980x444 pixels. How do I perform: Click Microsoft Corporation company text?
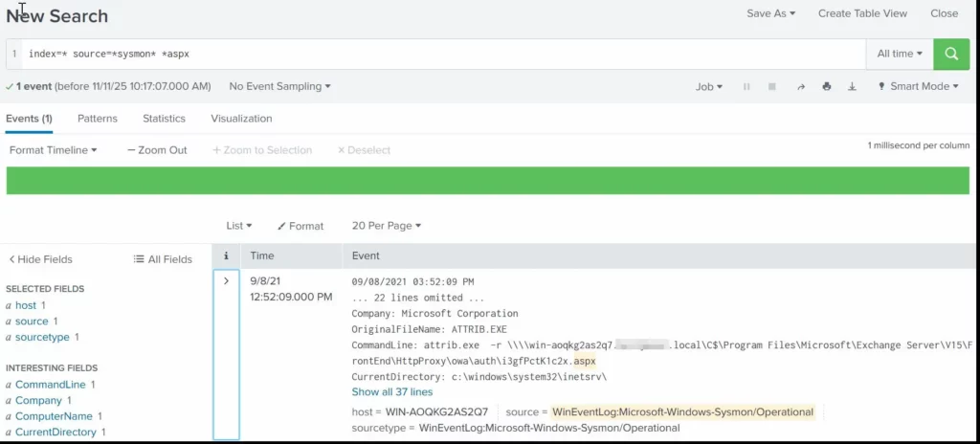point(459,313)
